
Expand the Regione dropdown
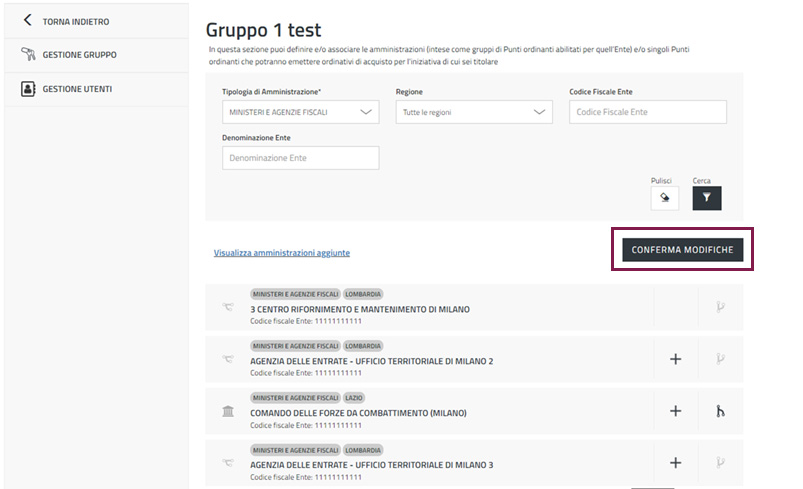point(474,112)
